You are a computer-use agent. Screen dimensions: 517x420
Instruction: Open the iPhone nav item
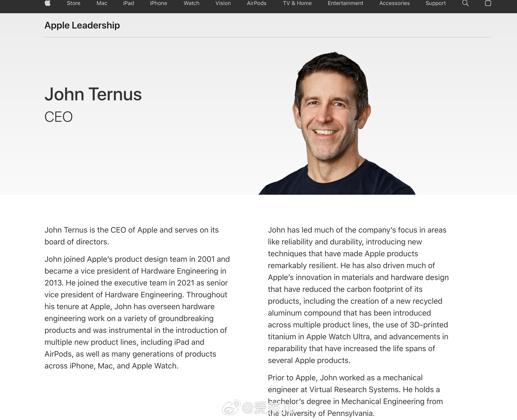158,3
